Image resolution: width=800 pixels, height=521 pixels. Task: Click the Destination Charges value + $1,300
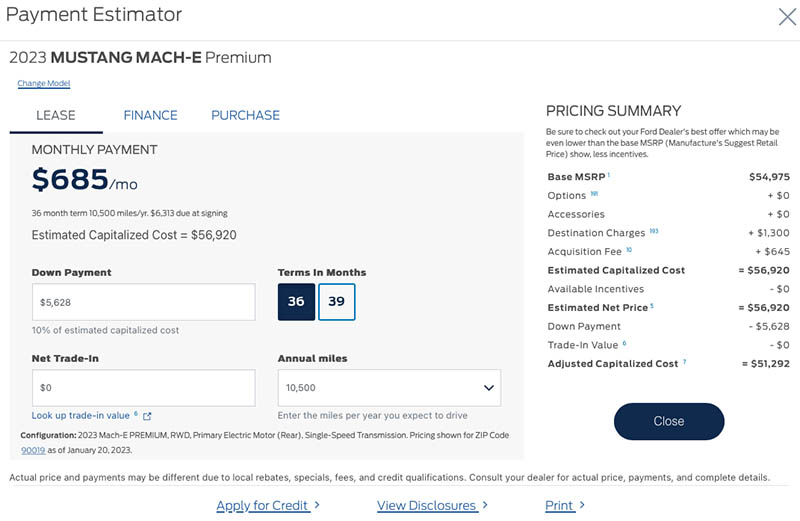768,233
